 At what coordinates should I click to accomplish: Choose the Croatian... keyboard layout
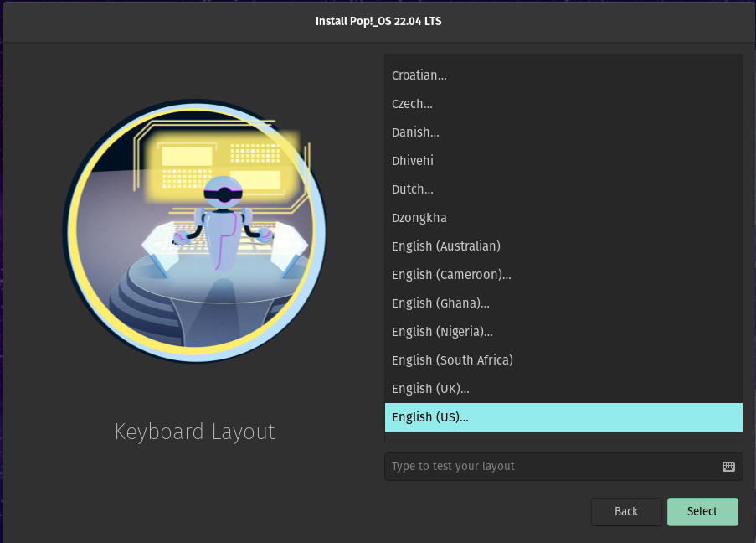pyautogui.click(x=563, y=75)
